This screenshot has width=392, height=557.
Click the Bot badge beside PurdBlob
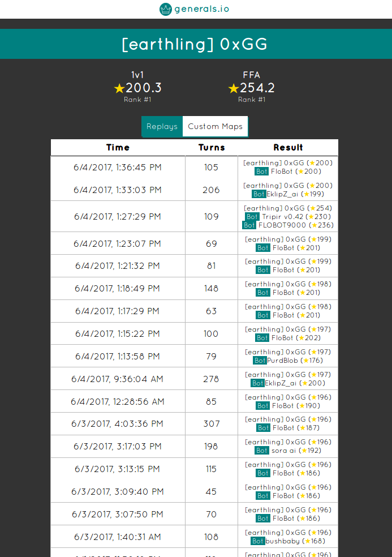point(260,361)
